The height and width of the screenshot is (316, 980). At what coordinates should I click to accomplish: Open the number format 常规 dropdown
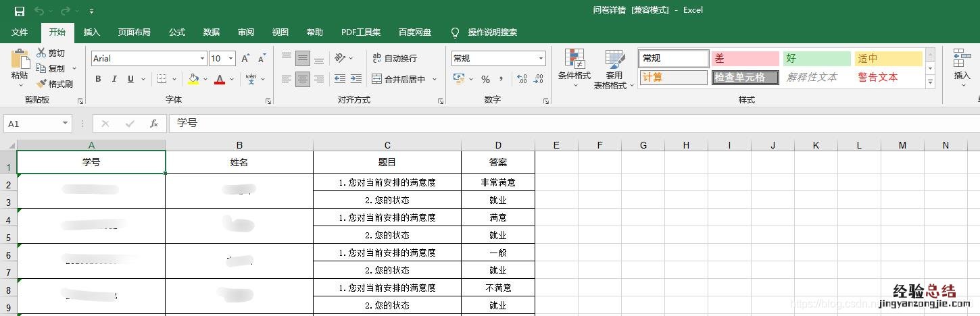[541, 59]
